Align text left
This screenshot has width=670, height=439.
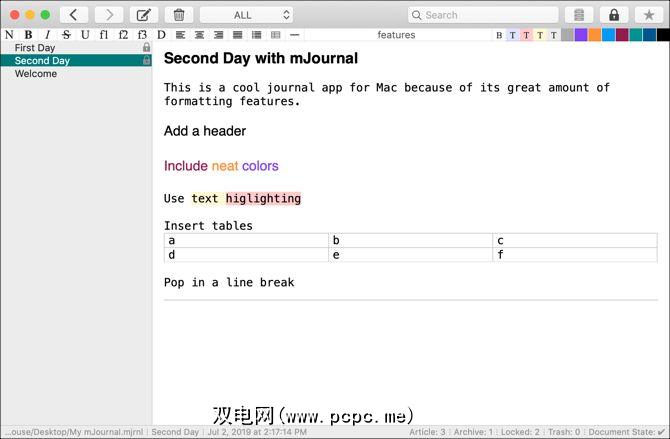click(x=180, y=35)
